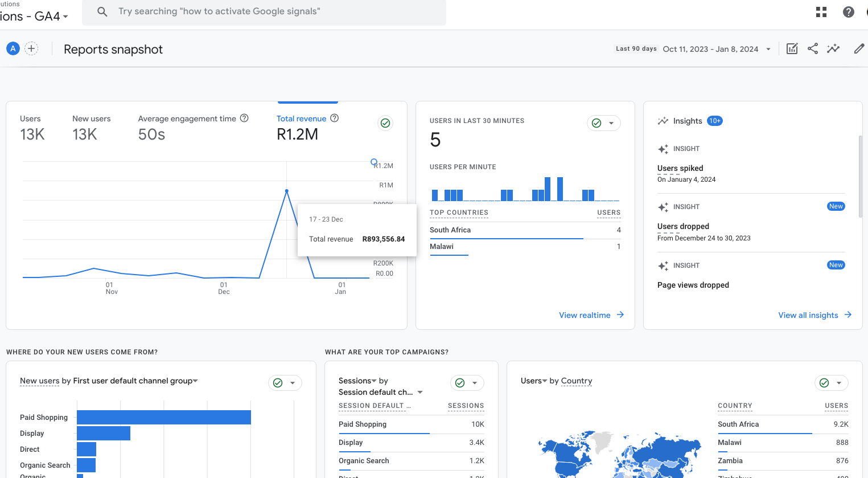
Task: Click the Total revenue help icon
Action: 335,118
